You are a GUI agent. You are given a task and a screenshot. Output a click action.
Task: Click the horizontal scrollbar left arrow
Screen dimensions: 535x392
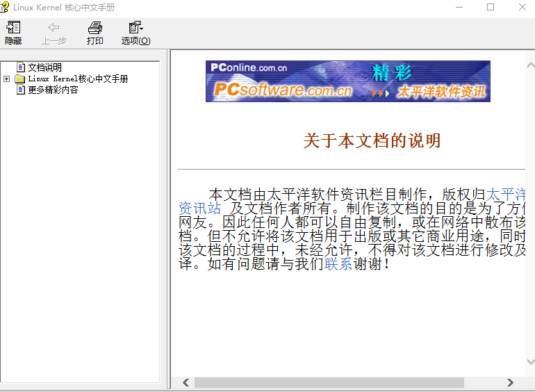pyautogui.click(x=186, y=382)
